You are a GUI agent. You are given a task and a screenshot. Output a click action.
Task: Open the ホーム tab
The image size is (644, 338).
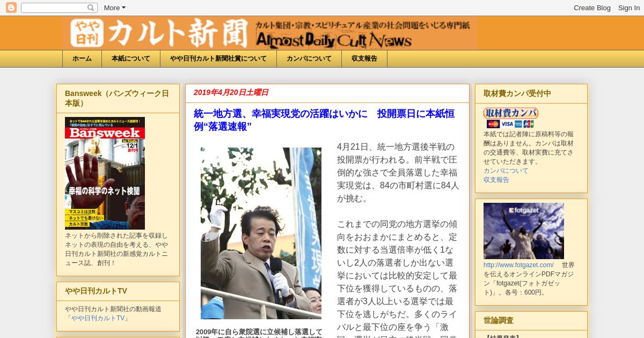[82, 58]
